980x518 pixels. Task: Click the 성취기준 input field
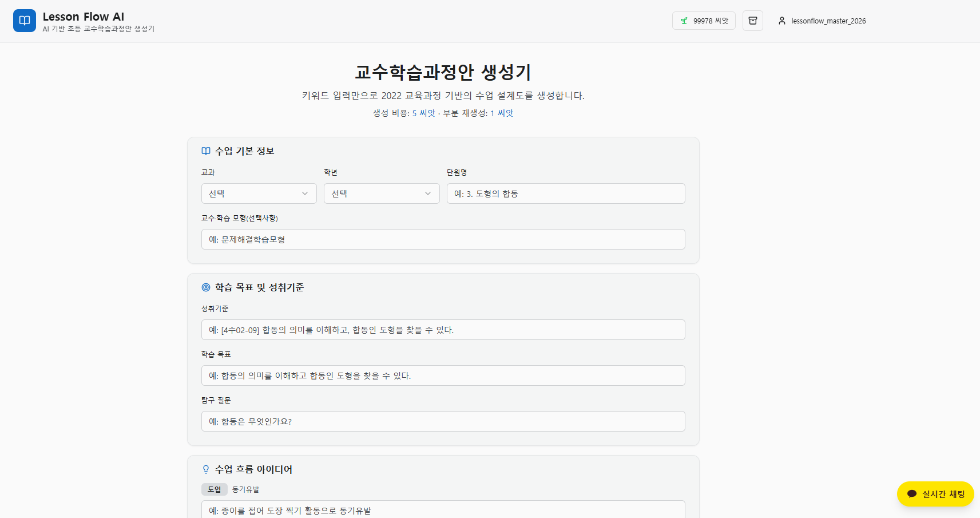click(443, 330)
